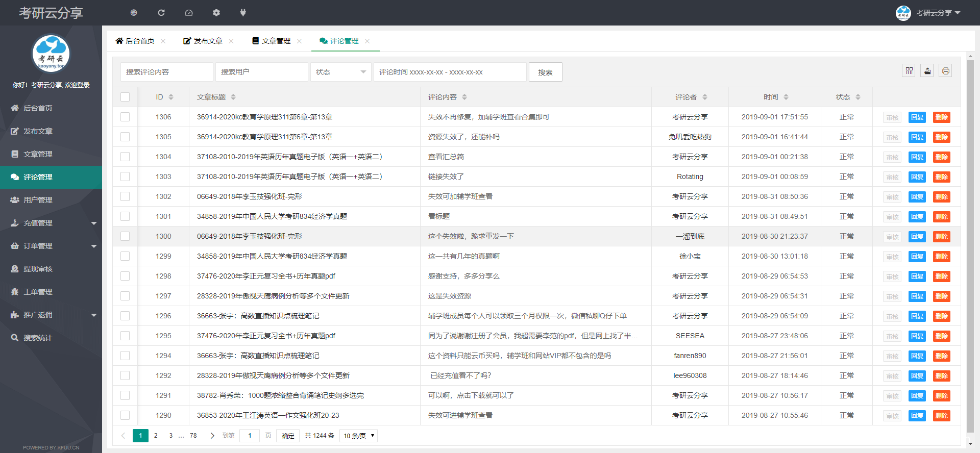Click the 搜索 button
The image size is (980, 453).
click(545, 72)
